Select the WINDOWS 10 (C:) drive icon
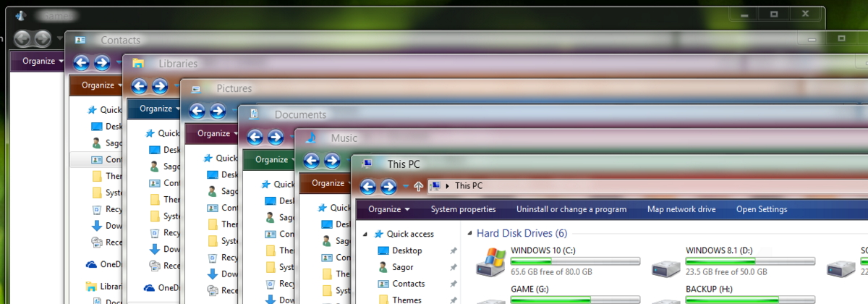The height and width of the screenshot is (304, 868). [490, 261]
